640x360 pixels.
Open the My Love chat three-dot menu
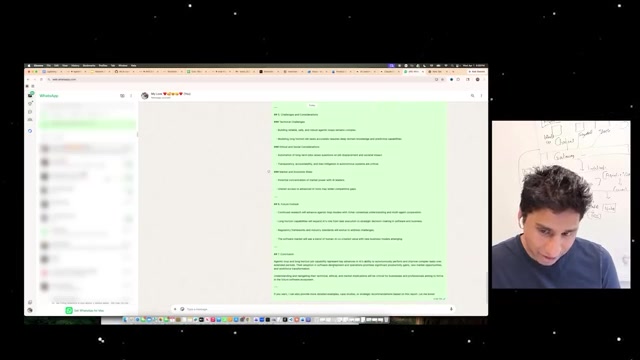pyautogui.click(x=481, y=96)
